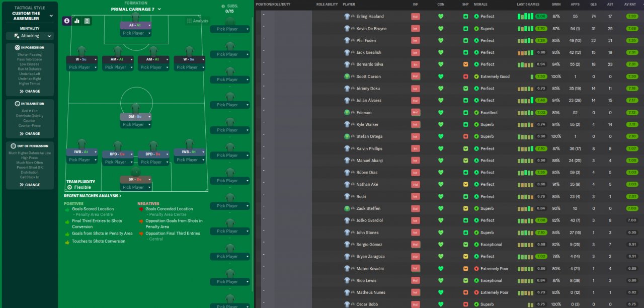Click the Subs info icon
Image resolution: width=644 pixels, height=308 pixels.
tap(223, 7)
